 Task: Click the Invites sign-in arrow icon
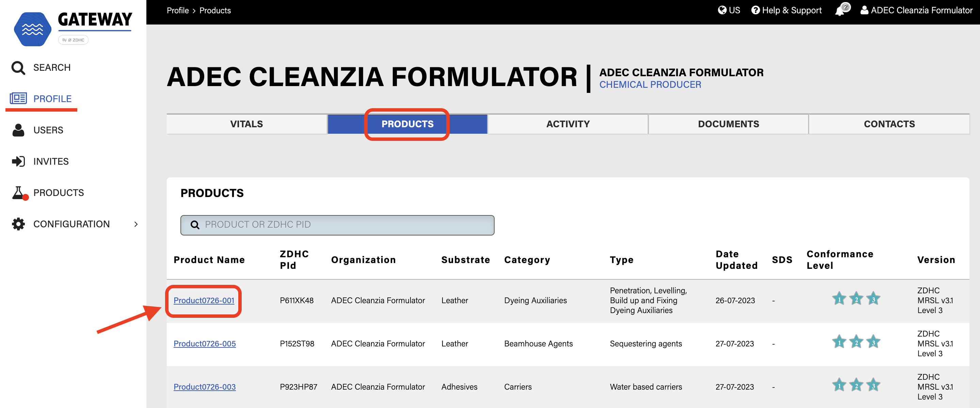tap(18, 161)
